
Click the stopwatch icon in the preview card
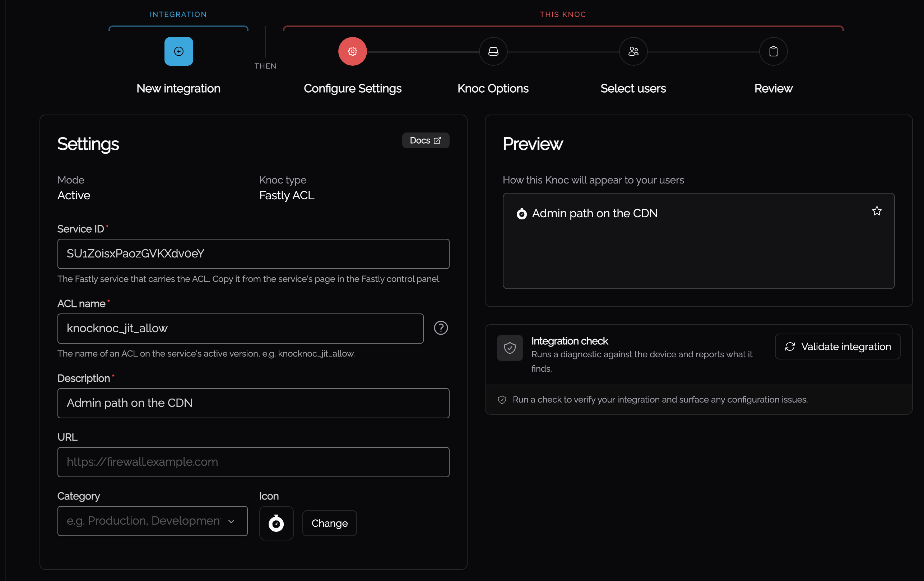521,213
